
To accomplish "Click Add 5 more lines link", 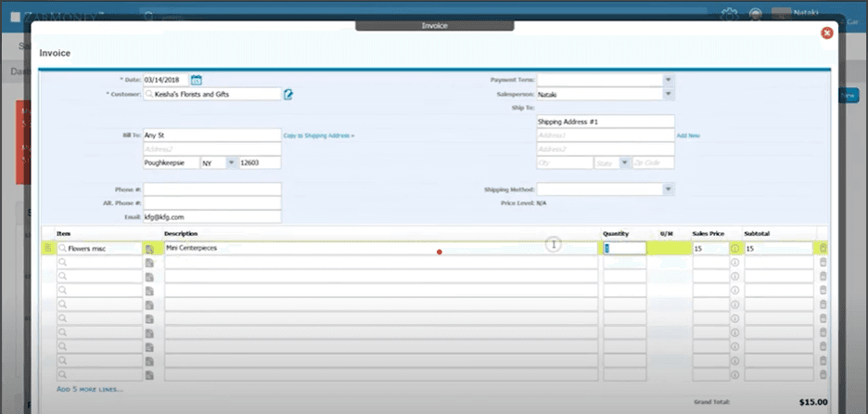I will (x=90, y=389).
